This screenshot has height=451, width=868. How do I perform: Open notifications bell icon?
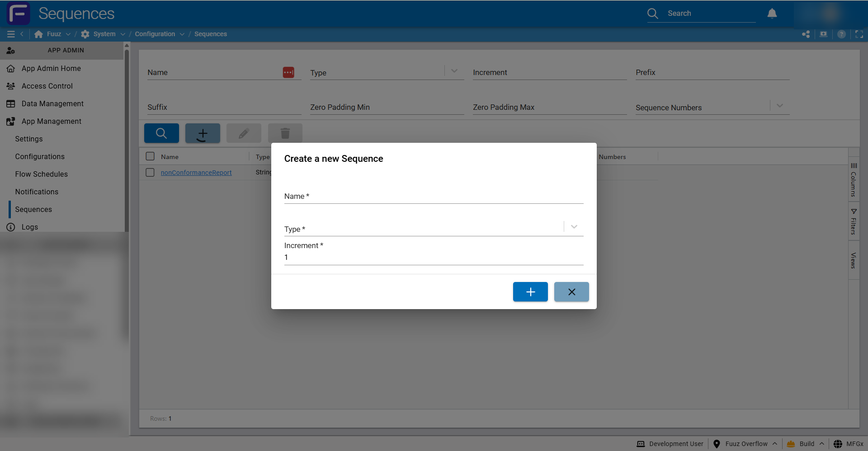(772, 14)
